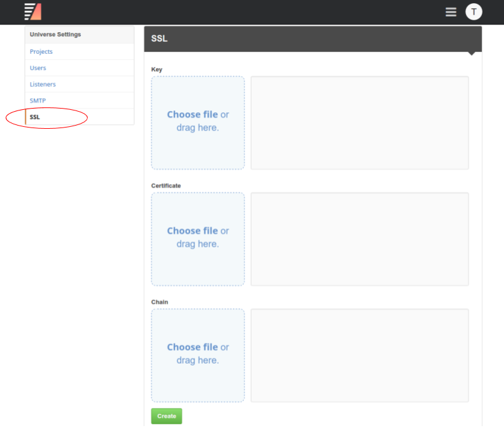Click the striped logo in the top bar

click(x=33, y=11)
